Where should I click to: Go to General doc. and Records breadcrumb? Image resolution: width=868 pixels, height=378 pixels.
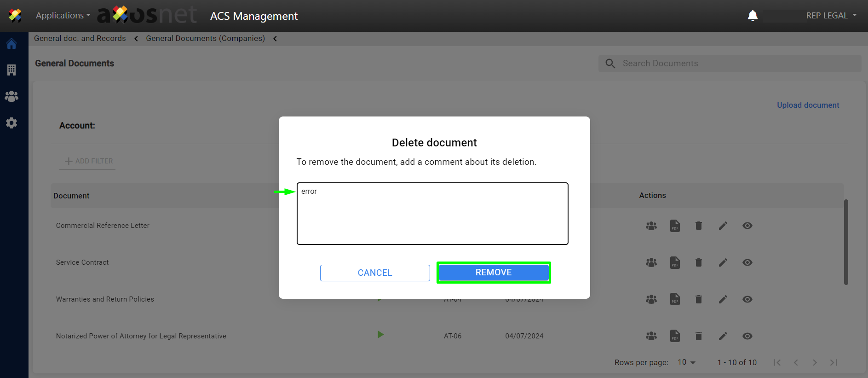[x=80, y=39]
